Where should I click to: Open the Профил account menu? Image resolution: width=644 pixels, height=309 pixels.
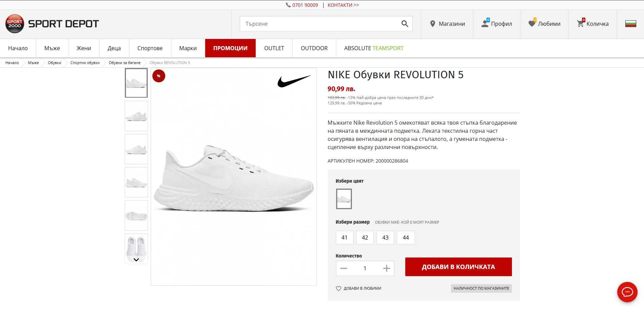(496, 24)
